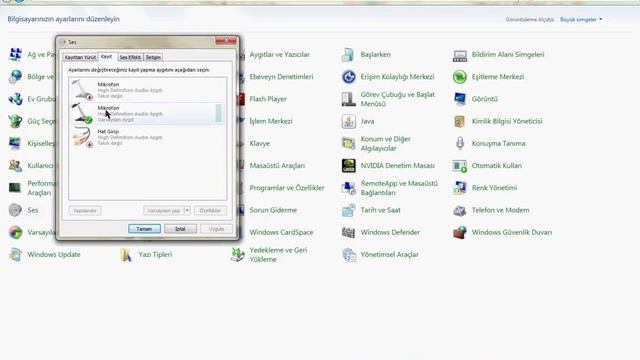Click Konuşma Tanıma microphone icon
The height and width of the screenshot is (360, 640).
click(460, 143)
